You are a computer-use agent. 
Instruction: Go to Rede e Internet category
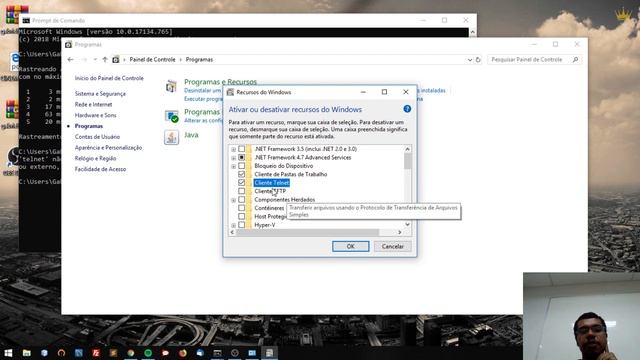[93, 104]
